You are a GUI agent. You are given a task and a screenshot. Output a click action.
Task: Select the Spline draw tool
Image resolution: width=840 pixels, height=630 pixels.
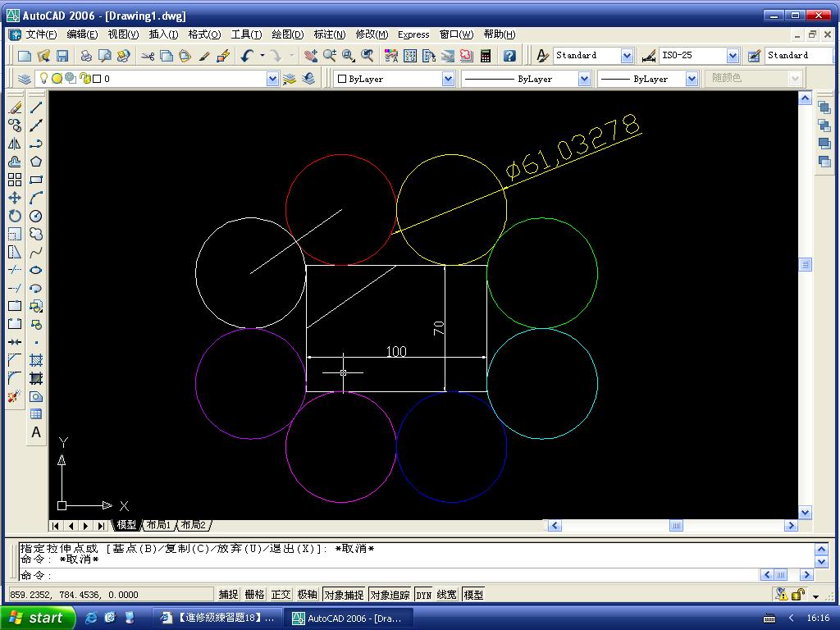click(36, 252)
